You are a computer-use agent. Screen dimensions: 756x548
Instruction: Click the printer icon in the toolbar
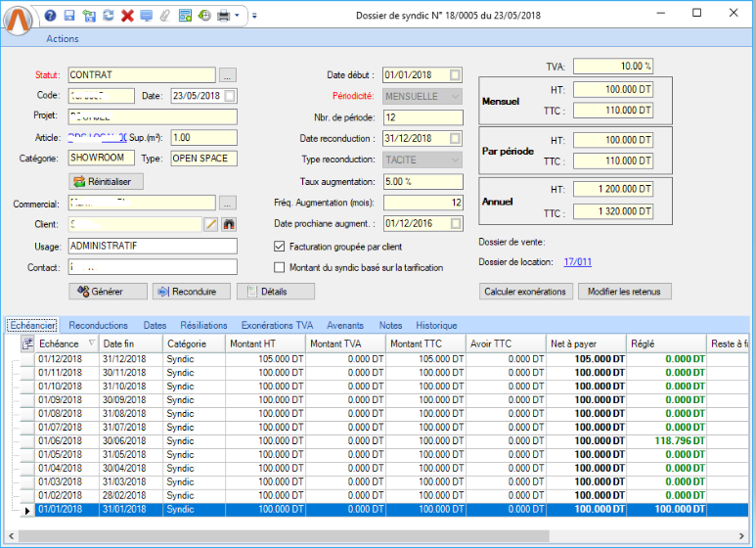click(223, 16)
